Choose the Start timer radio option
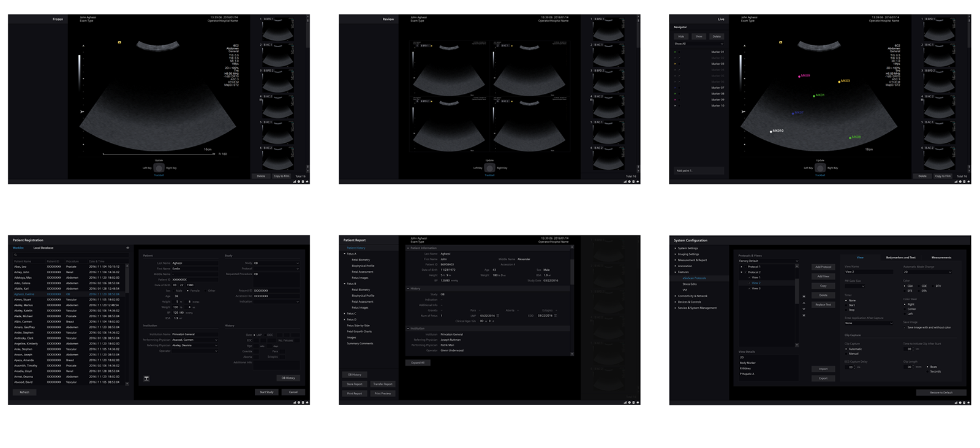This screenshot has height=448, width=980. 846,305
